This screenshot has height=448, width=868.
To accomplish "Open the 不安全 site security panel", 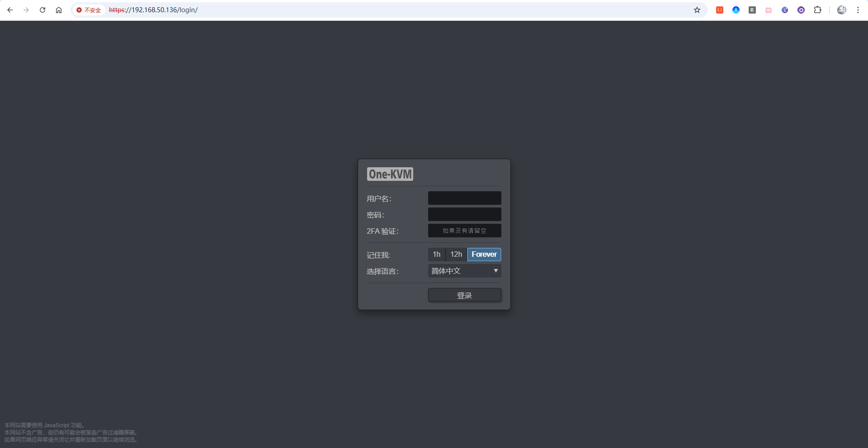I will click(x=89, y=9).
